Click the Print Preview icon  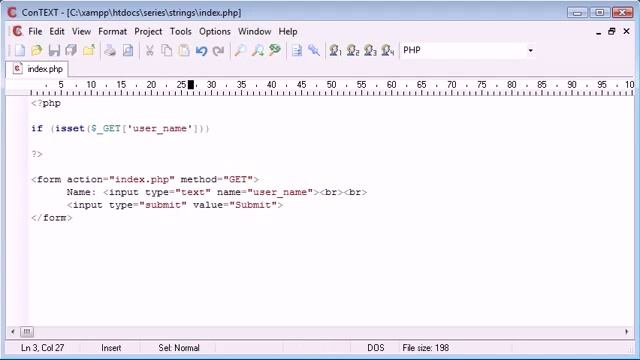coord(128,50)
